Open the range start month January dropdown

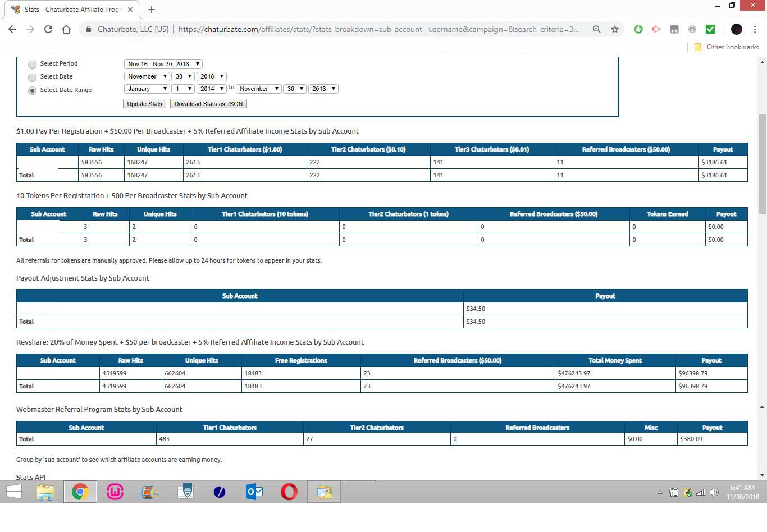tap(147, 89)
